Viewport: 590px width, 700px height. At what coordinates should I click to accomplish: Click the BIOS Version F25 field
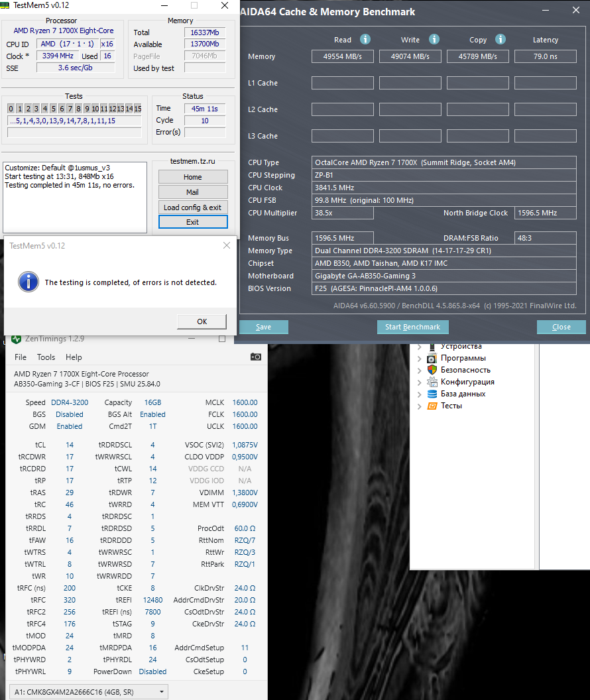click(443, 288)
